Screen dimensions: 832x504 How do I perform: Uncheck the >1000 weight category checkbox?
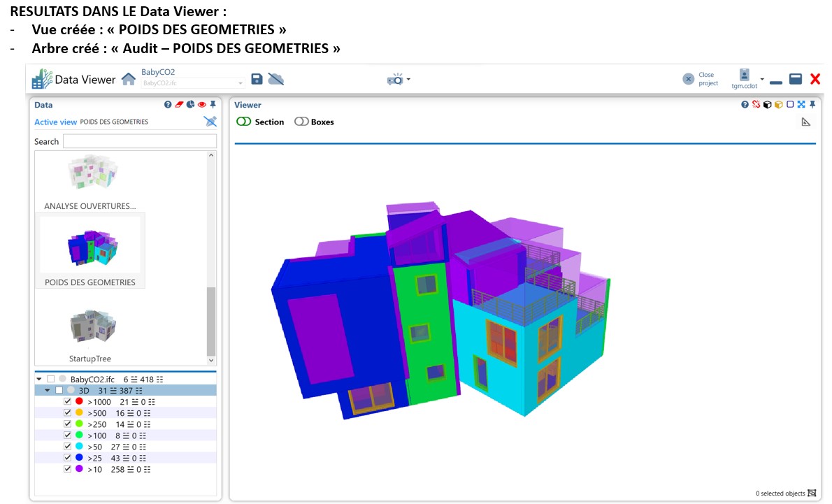pyautogui.click(x=68, y=402)
